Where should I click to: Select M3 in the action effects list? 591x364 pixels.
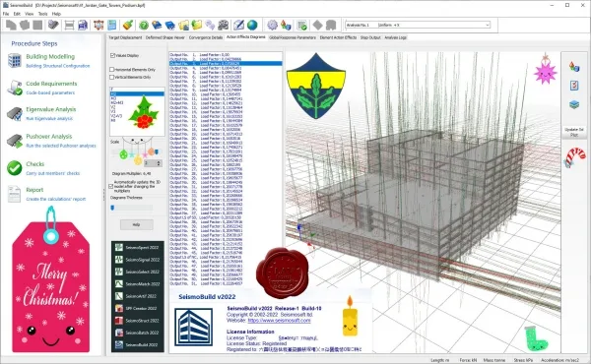pos(114,98)
